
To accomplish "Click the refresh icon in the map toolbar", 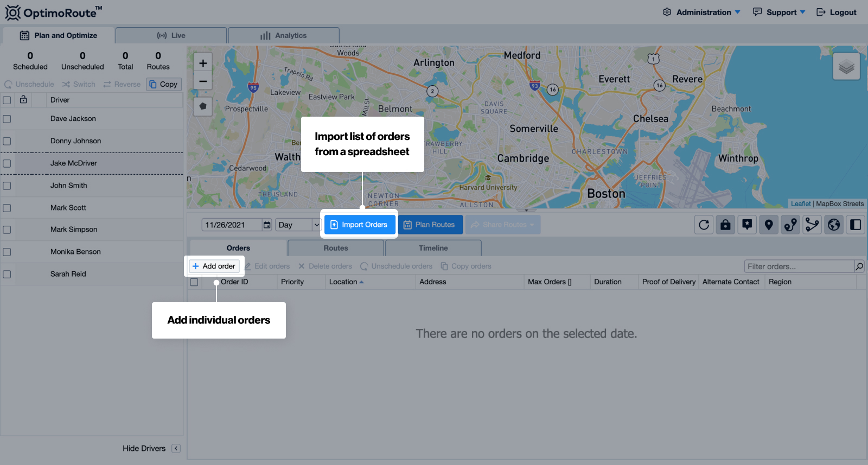I will (x=704, y=225).
